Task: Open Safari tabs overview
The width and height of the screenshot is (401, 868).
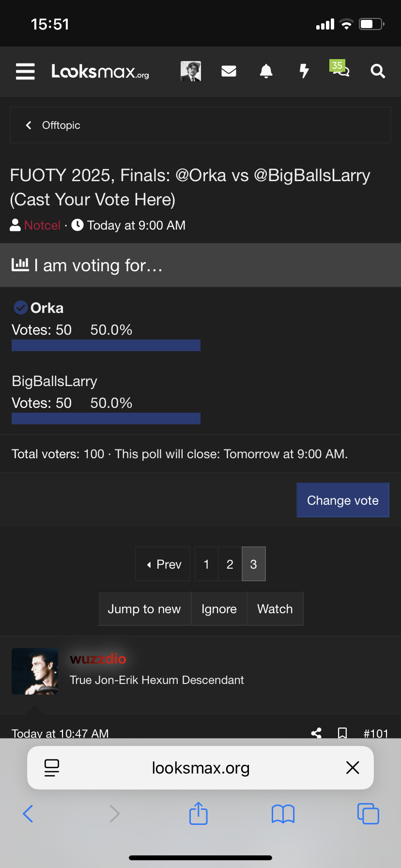Action: click(368, 813)
